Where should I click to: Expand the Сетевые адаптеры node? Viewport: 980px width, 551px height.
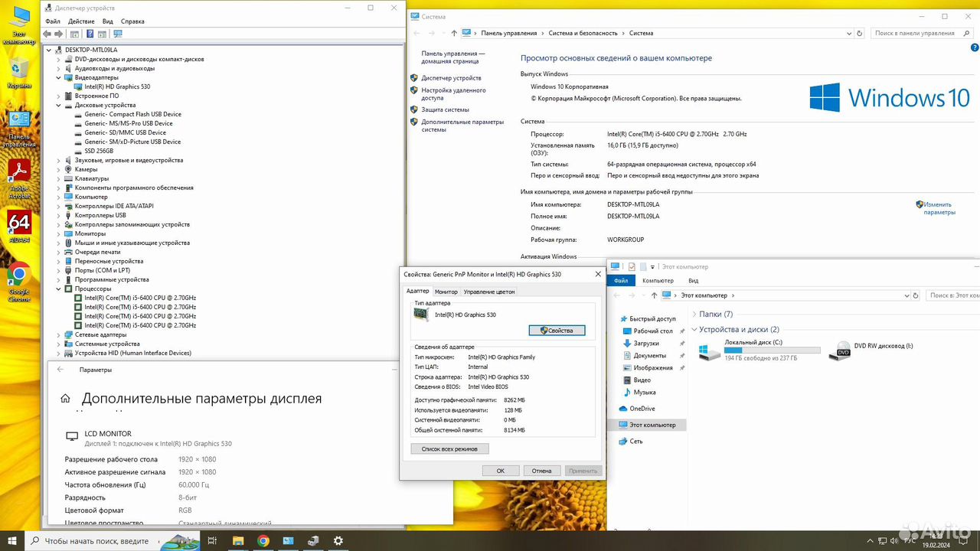(x=59, y=334)
